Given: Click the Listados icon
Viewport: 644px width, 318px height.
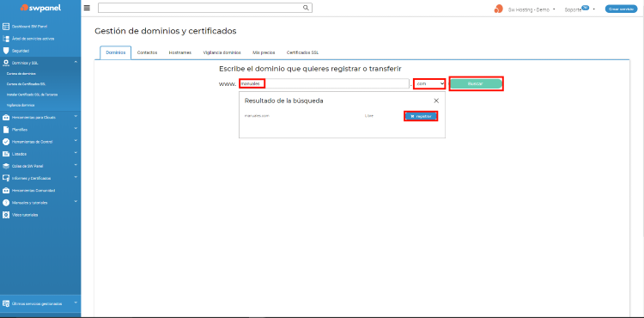Looking at the screenshot, I should (x=6, y=154).
